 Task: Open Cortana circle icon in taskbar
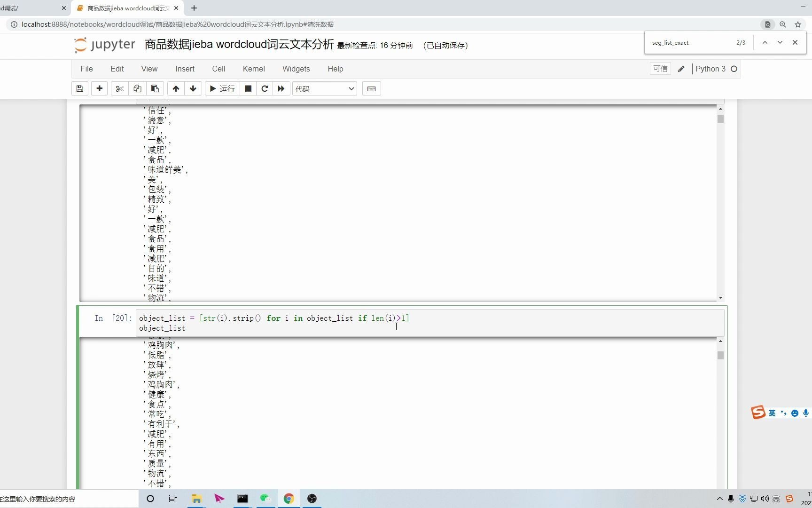150,499
